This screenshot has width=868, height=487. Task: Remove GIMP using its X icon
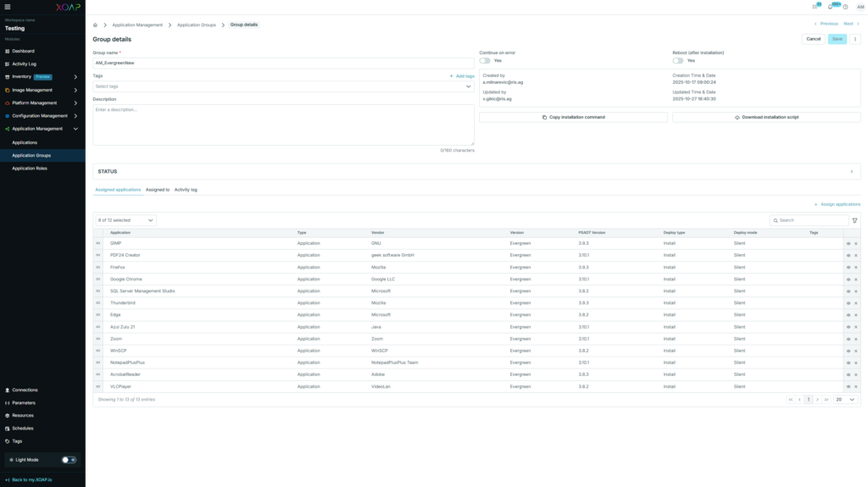click(x=856, y=243)
